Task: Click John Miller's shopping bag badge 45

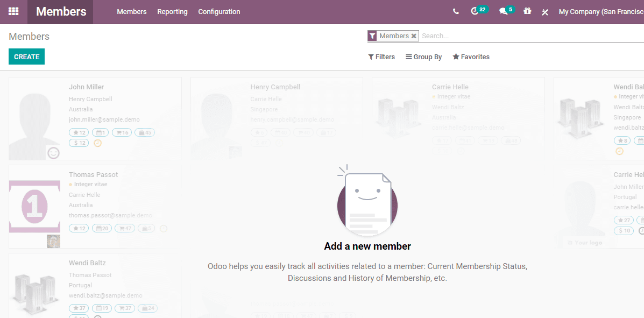Action: tap(145, 132)
